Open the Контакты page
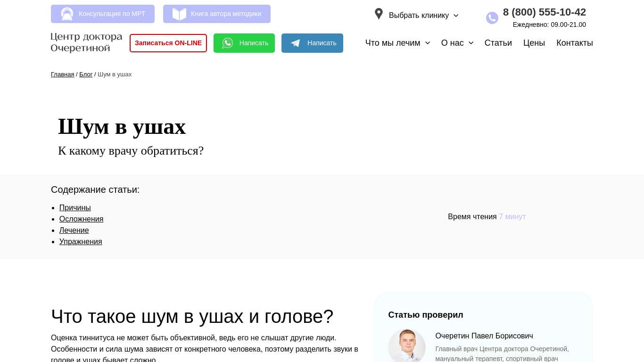The image size is (644, 362). pyautogui.click(x=574, y=43)
